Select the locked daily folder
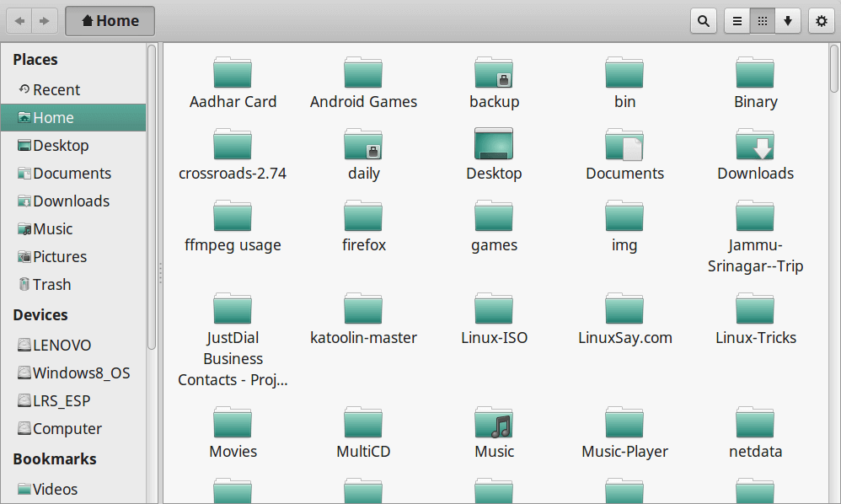The width and height of the screenshot is (841, 504). point(363,155)
